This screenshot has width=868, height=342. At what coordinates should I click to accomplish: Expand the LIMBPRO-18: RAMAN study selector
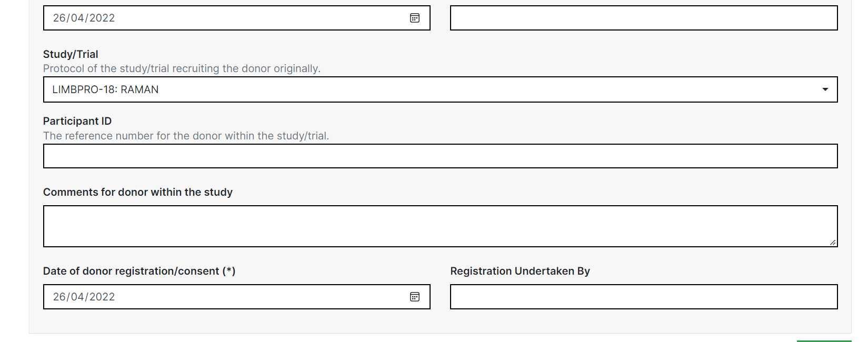825,89
